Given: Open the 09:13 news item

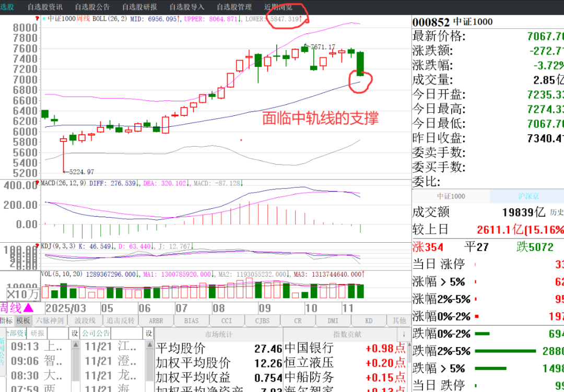Looking at the screenshot, I should click(38, 347).
